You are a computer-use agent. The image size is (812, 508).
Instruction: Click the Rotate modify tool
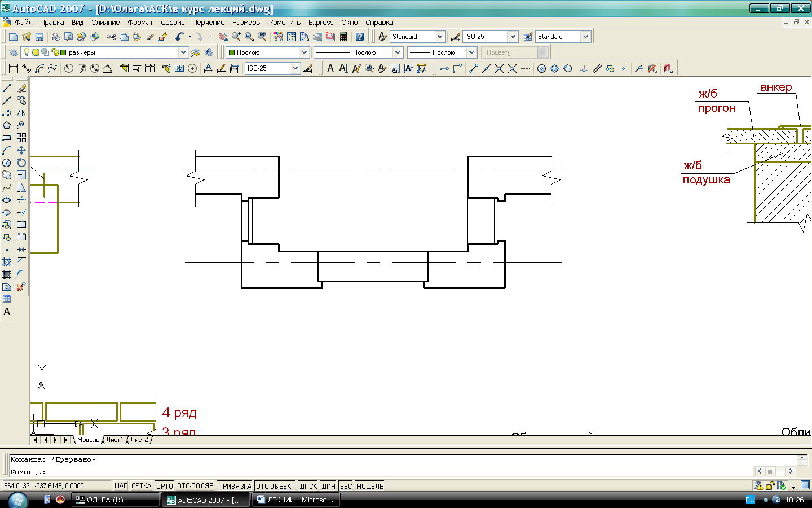pos(21,163)
